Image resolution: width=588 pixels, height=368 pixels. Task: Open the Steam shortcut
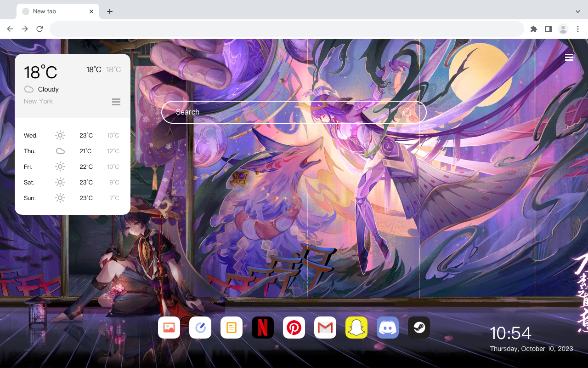click(x=419, y=328)
